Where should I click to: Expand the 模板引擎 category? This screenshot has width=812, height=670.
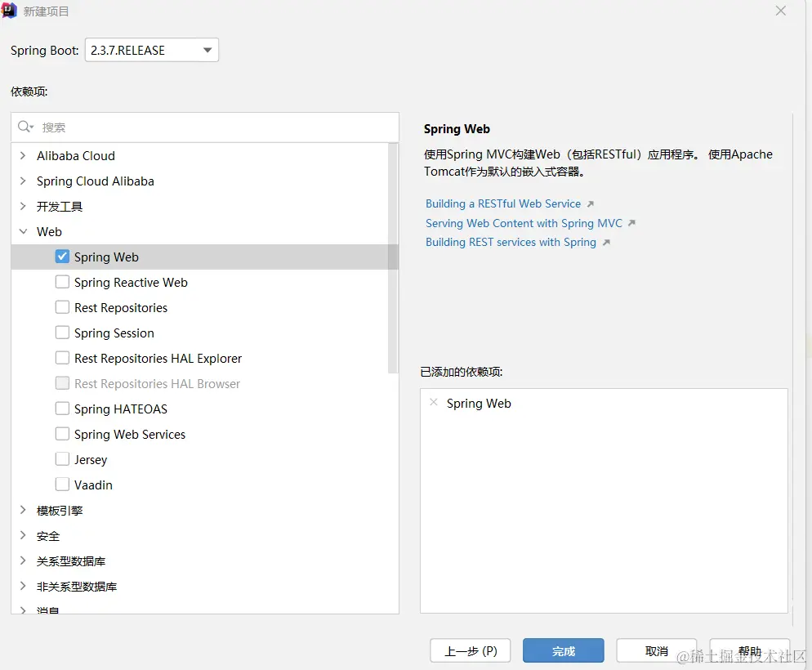coord(23,510)
